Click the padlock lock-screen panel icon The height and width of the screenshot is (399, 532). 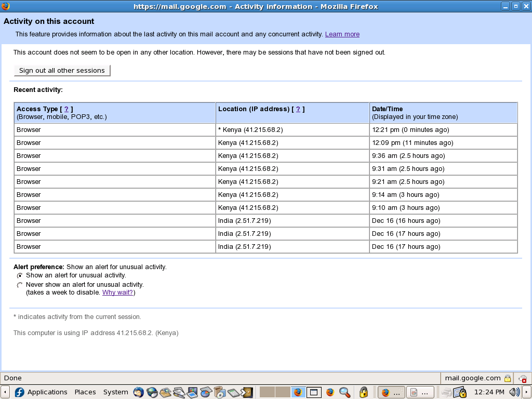coord(363,392)
